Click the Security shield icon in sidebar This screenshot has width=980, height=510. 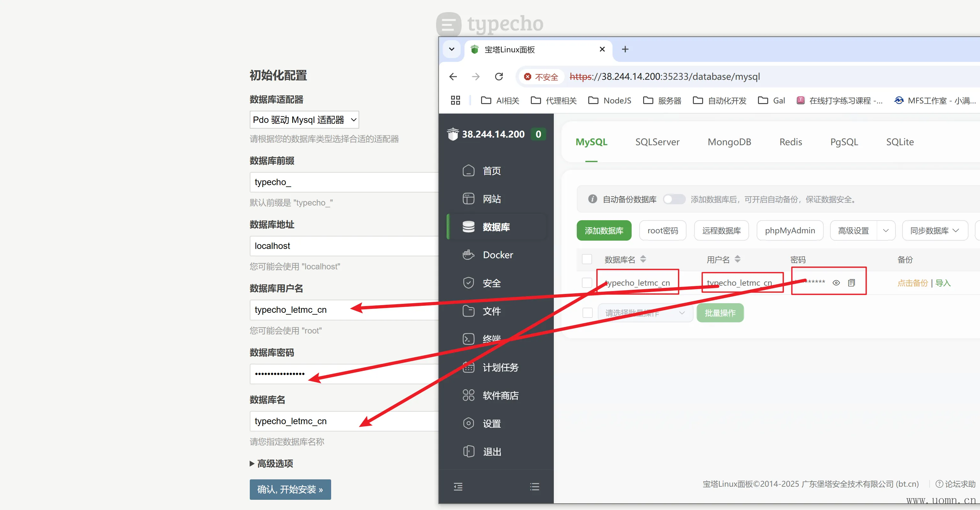468,283
